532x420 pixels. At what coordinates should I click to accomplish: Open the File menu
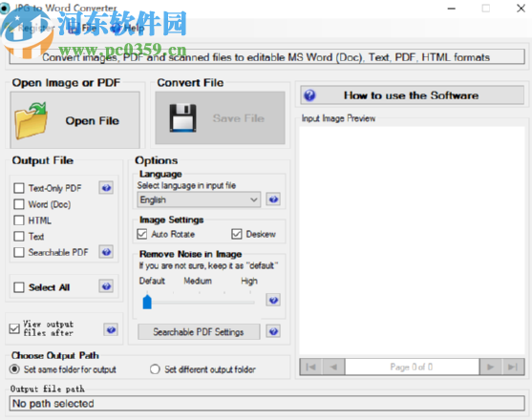tap(83, 28)
